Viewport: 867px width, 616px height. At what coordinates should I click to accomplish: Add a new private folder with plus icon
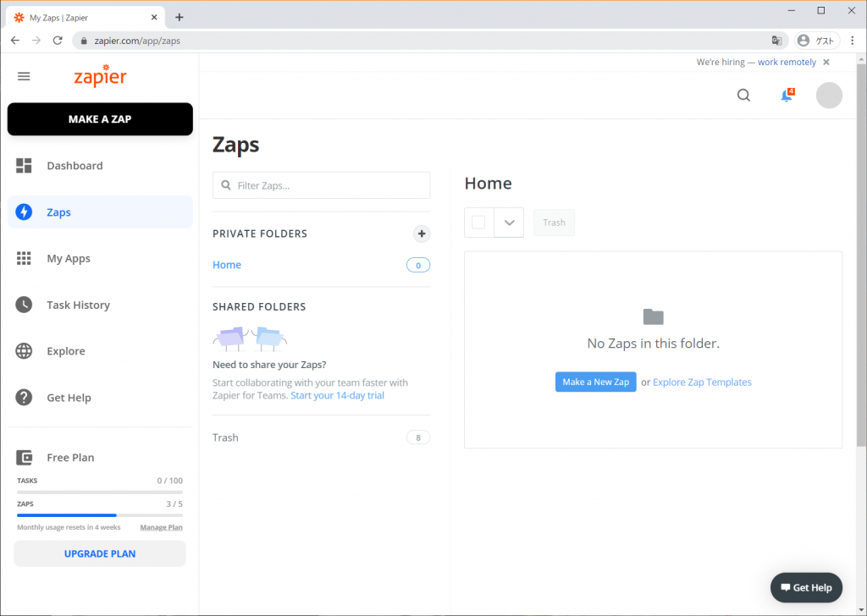(422, 234)
